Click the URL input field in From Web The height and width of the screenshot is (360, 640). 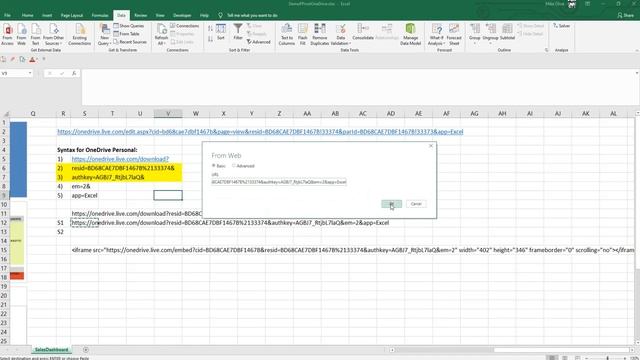(x=279, y=182)
